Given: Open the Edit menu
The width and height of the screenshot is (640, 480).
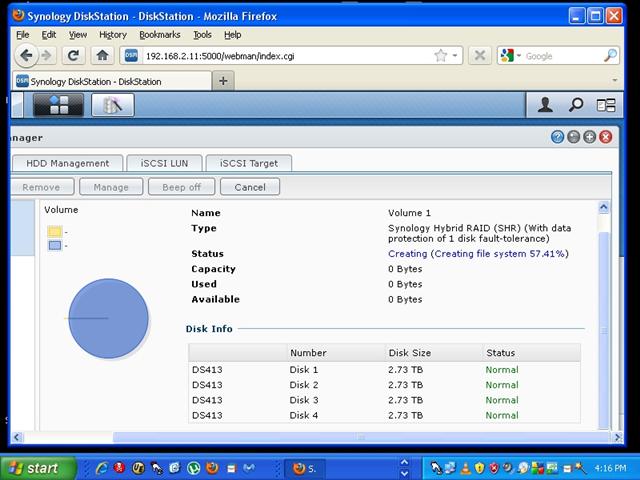Looking at the screenshot, I should tap(49, 35).
